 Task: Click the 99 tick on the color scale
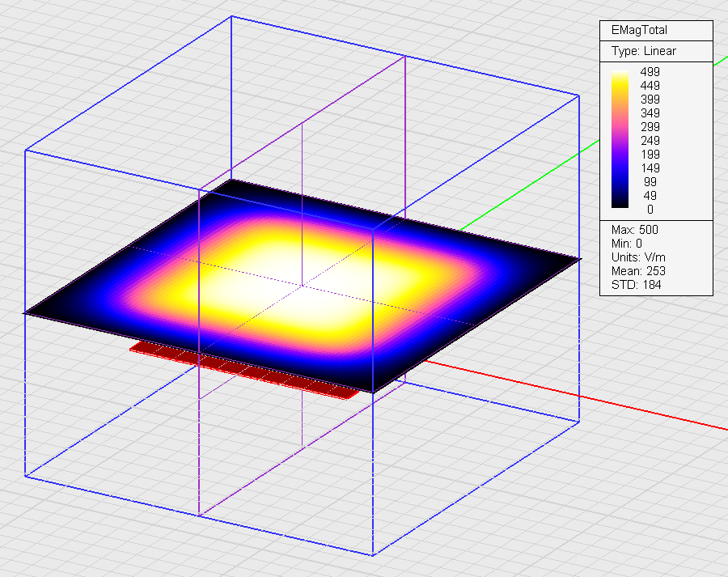650,182
